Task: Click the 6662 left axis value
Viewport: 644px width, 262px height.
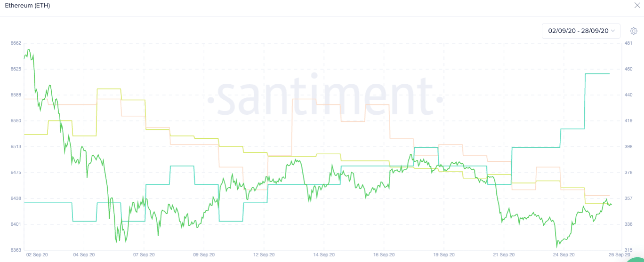Action: (x=16, y=43)
